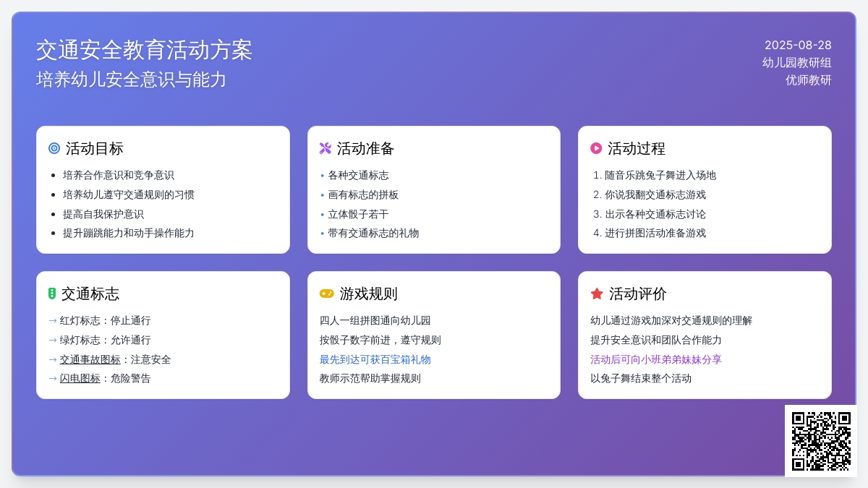Click the line 四人一组拼图通向幼儿园
868x488 pixels.
[x=375, y=320]
